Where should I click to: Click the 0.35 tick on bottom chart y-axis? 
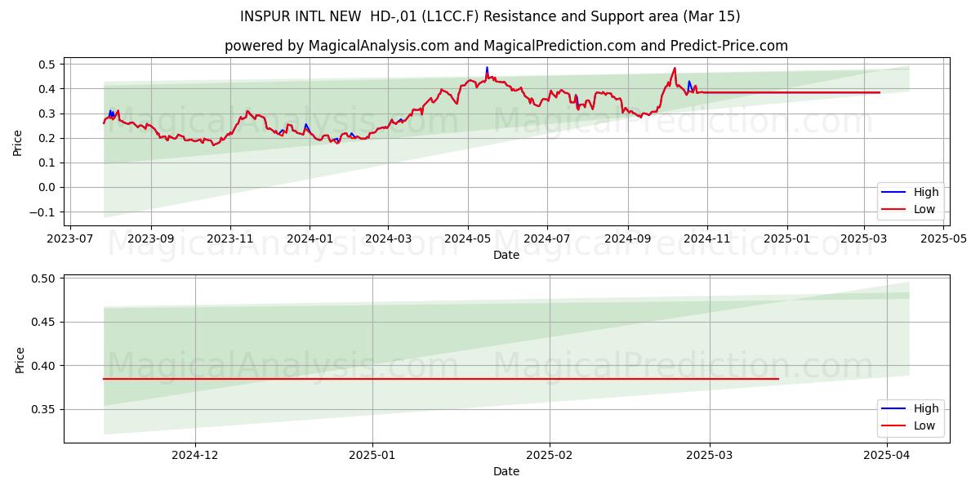click(44, 409)
